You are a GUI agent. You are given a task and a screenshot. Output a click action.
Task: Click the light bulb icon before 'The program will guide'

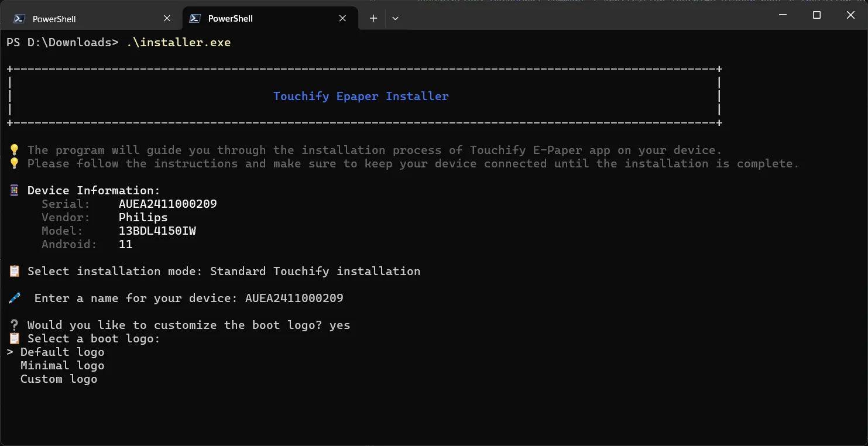click(x=14, y=150)
